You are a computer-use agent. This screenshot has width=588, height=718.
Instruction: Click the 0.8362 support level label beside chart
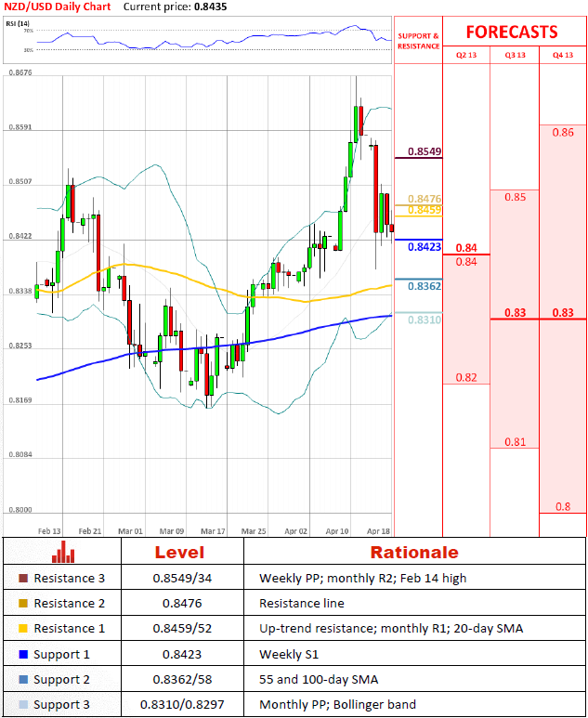425,286
